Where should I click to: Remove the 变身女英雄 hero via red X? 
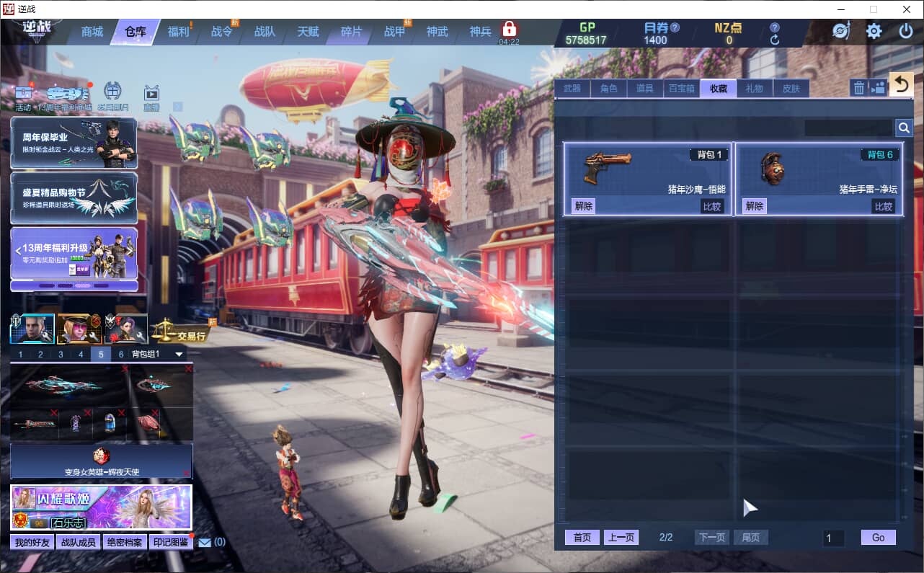pyautogui.click(x=186, y=473)
